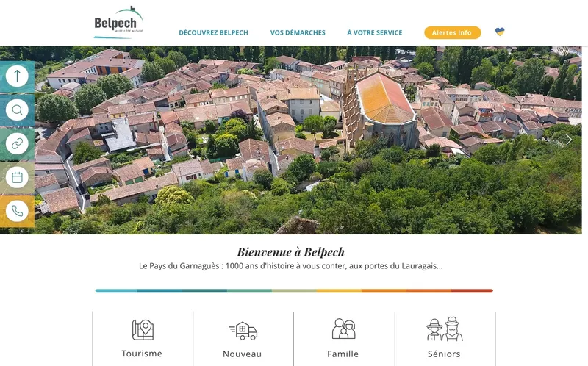This screenshot has height=366, width=588.
Task: Click the multicolor divider bar
Action: 294,290
